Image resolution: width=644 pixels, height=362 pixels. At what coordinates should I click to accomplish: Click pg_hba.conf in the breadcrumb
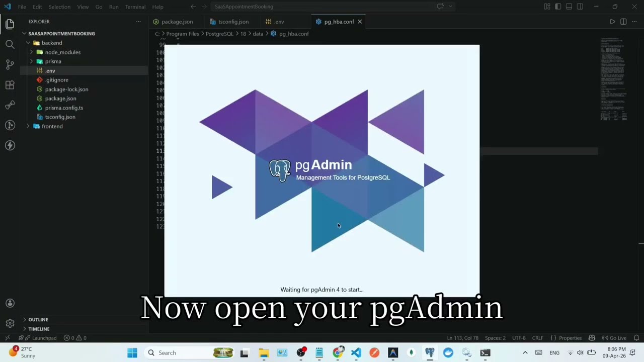click(294, 34)
